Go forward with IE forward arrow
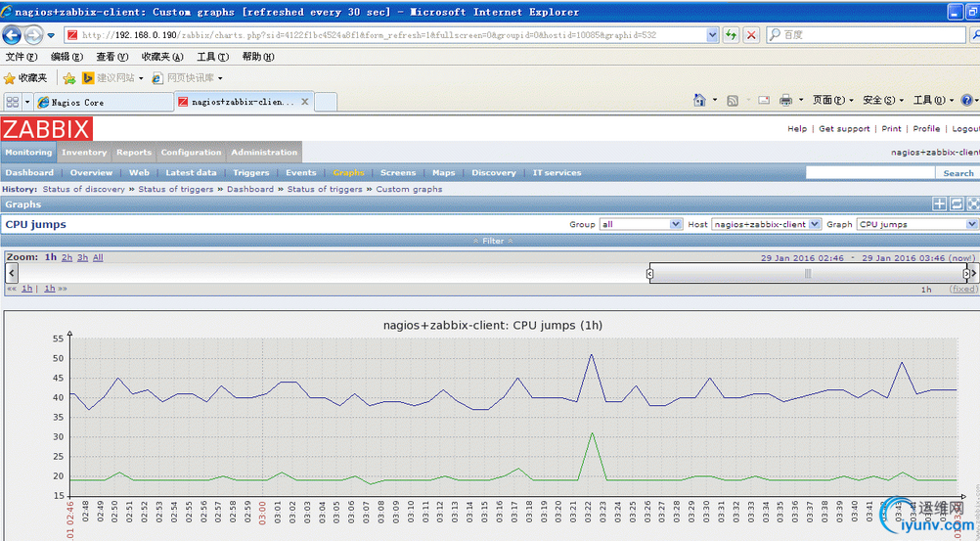The height and width of the screenshot is (541, 980). pyautogui.click(x=33, y=35)
